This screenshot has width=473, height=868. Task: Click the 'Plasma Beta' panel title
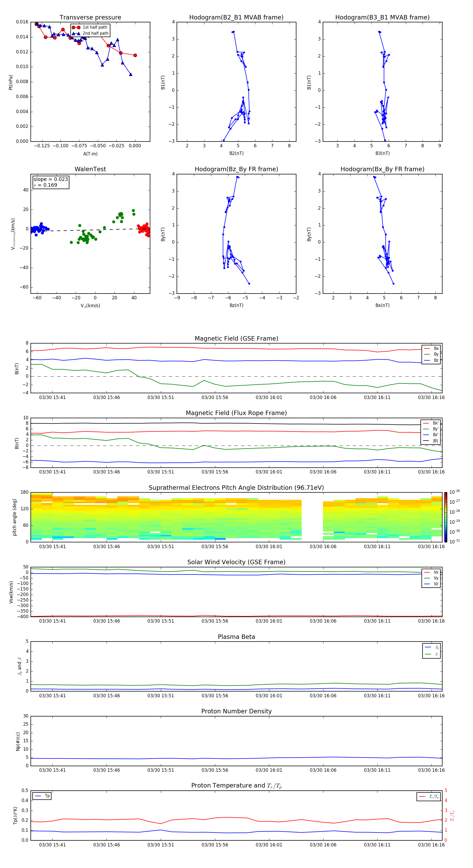click(236, 637)
